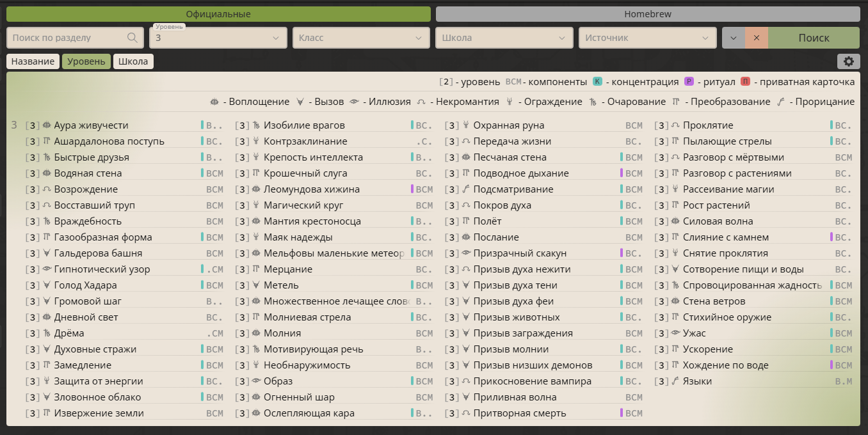This screenshot has width=868, height=435.
Task: Click the Поиск button
Action: (814, 38)
